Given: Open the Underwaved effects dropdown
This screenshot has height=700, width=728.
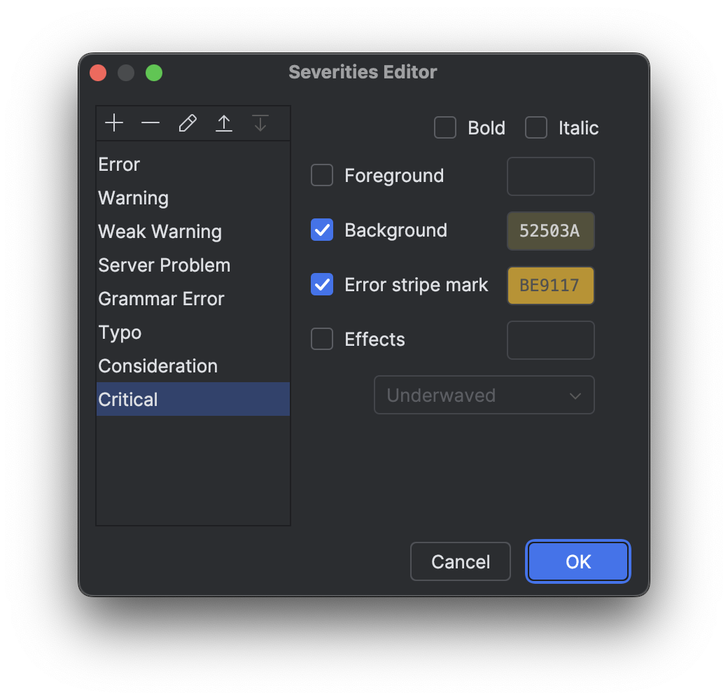Looking at the screenshot, I should coord(484,395).
